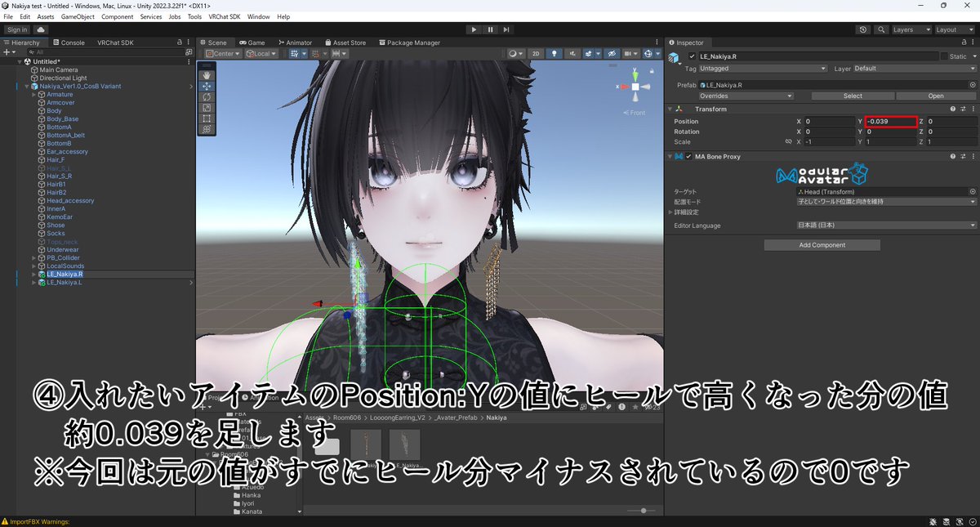Open the Layout dropdown
This screenshot has width=980, height=527.
coord(955,29)
